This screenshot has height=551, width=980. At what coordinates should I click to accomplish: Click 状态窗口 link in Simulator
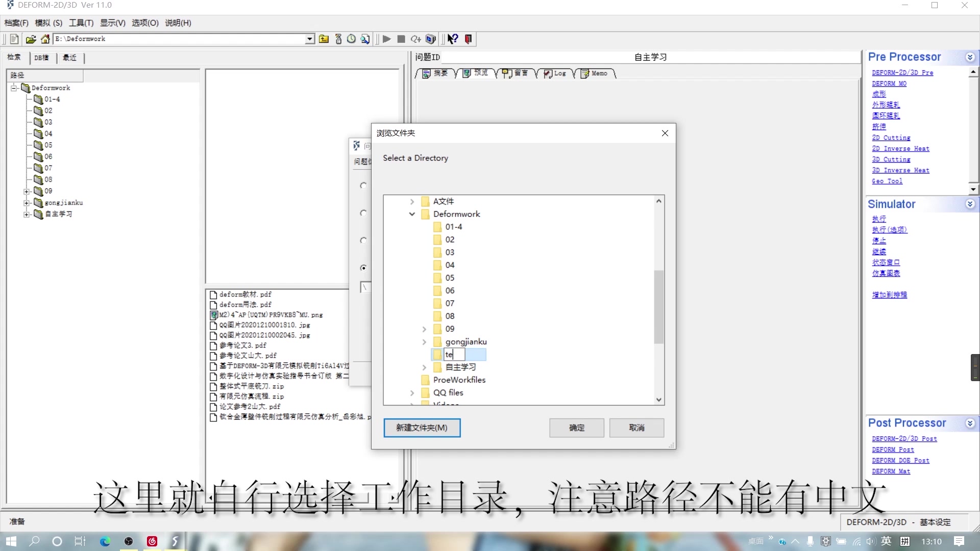click(886, 262)
